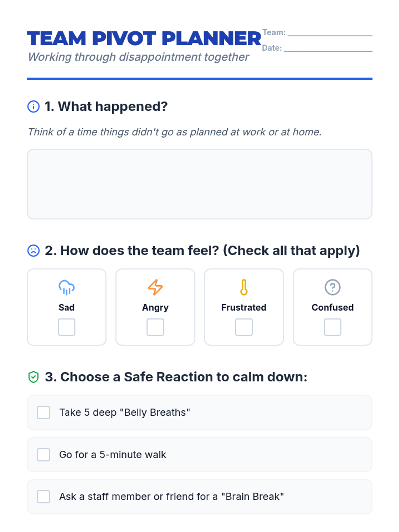Click the lightning bolt icon above Angry
This screenshot has width=399, height=532.
[155, 287]
